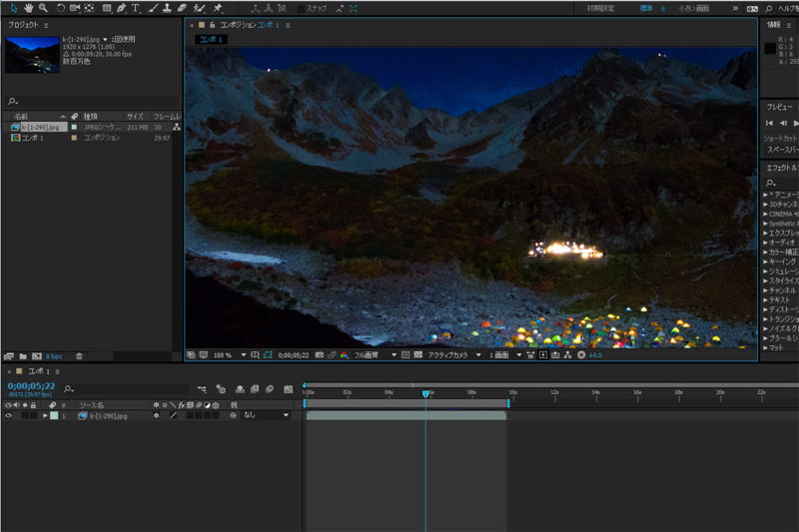The image size is (799, 532).
Task: Select the Puppet Pin tool
Action: pos(217,8)
